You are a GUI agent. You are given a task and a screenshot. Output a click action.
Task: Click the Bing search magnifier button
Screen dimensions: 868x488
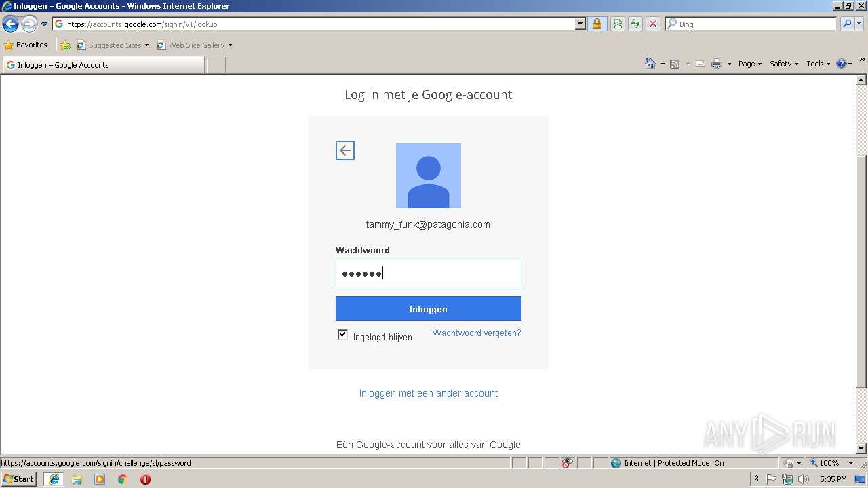(x=847, y=24)
